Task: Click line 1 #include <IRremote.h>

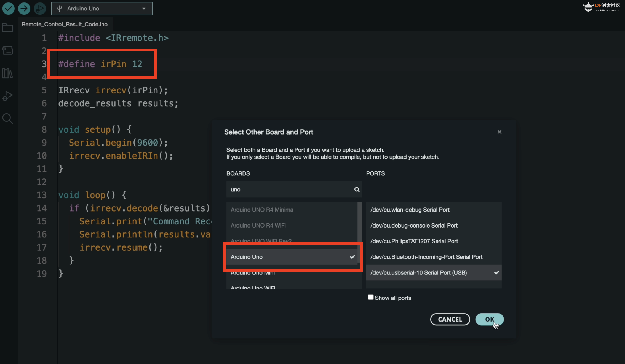Action: (x=113, y=38)
